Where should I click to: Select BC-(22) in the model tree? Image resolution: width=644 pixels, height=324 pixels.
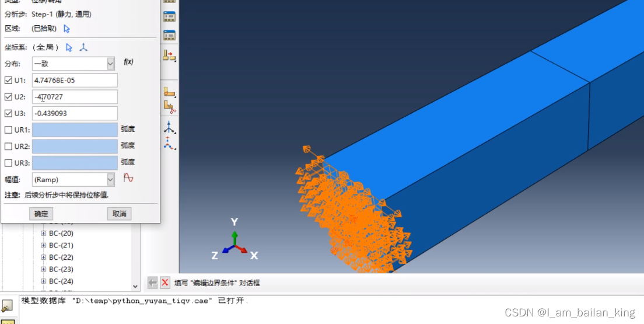click(61, 257)
